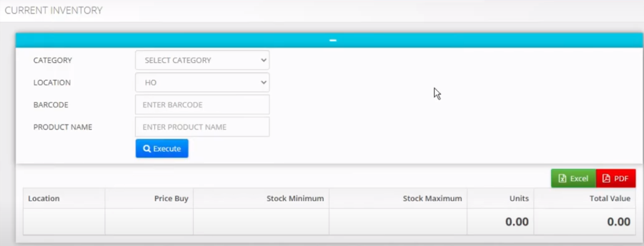
Task: Select the 0.00 value under Total Value
Action: [x=619, y=222]
